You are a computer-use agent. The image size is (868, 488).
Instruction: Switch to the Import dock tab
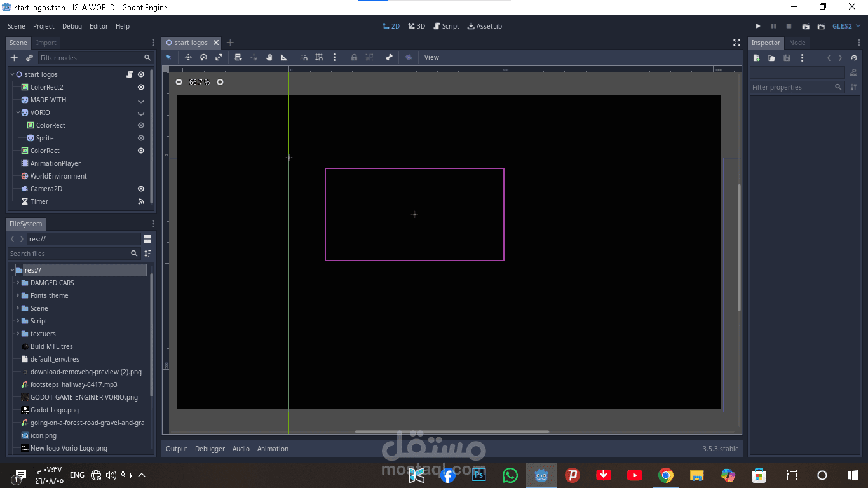[x=46, y=43]
